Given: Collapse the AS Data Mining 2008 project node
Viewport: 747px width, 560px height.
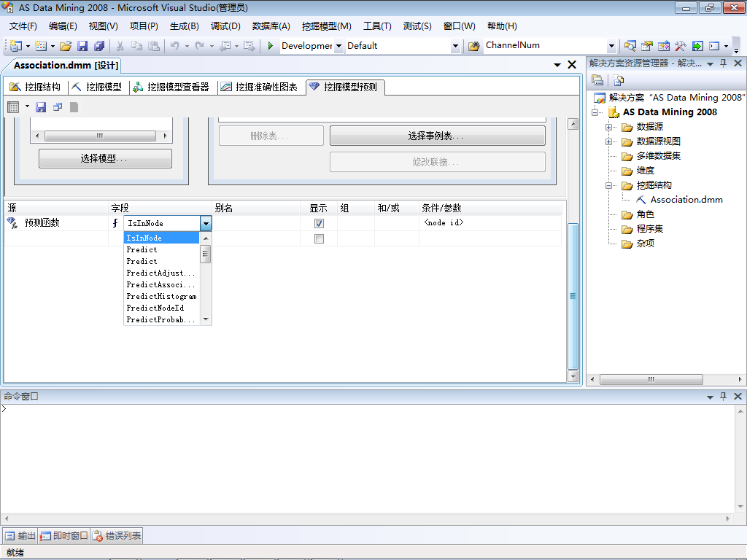Looking at the screenshot, I should pyautogui.click(x=595, y=112).
